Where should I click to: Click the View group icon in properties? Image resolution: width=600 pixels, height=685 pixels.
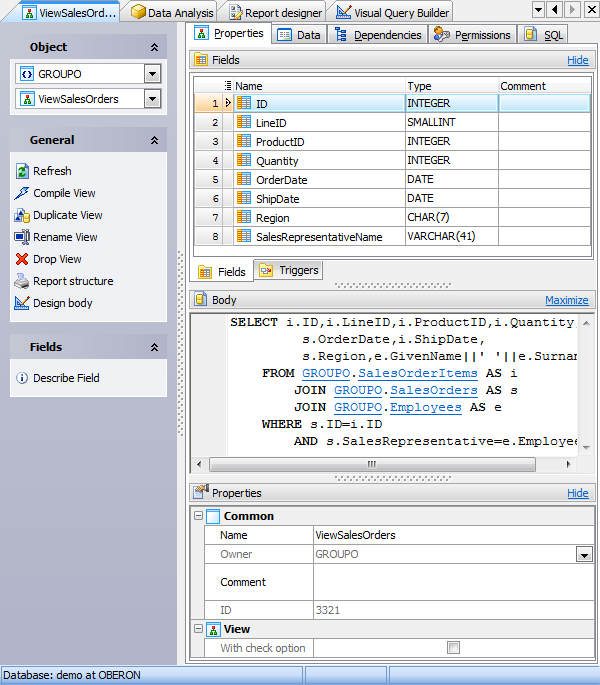click(213, 630)
